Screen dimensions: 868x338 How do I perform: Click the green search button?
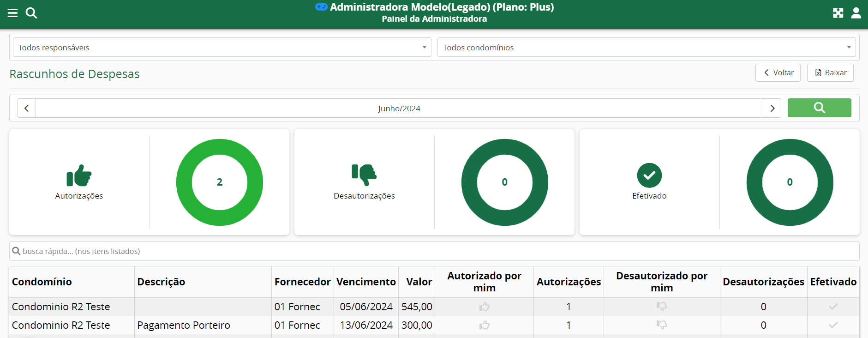click(x=819, y=108)
